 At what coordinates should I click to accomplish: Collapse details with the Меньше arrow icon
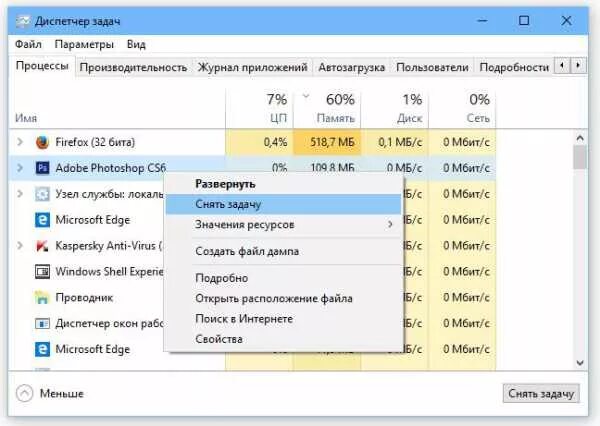(24, 393)
